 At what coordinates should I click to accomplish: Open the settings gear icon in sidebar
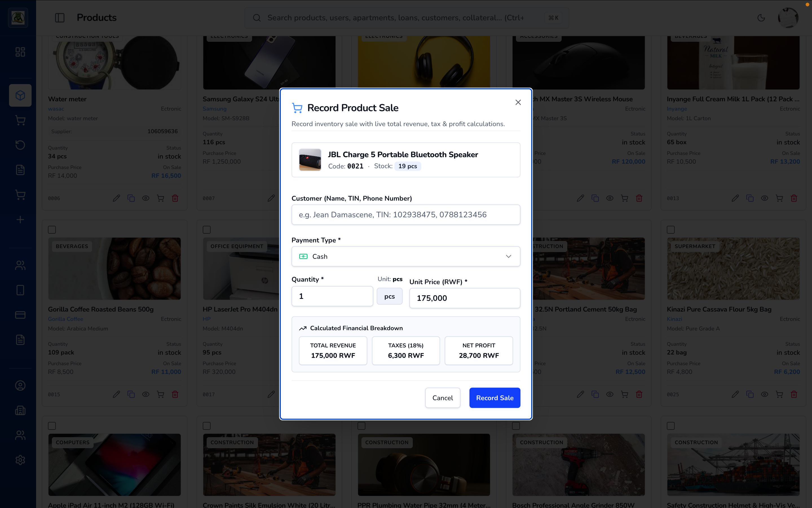(20, 460)
